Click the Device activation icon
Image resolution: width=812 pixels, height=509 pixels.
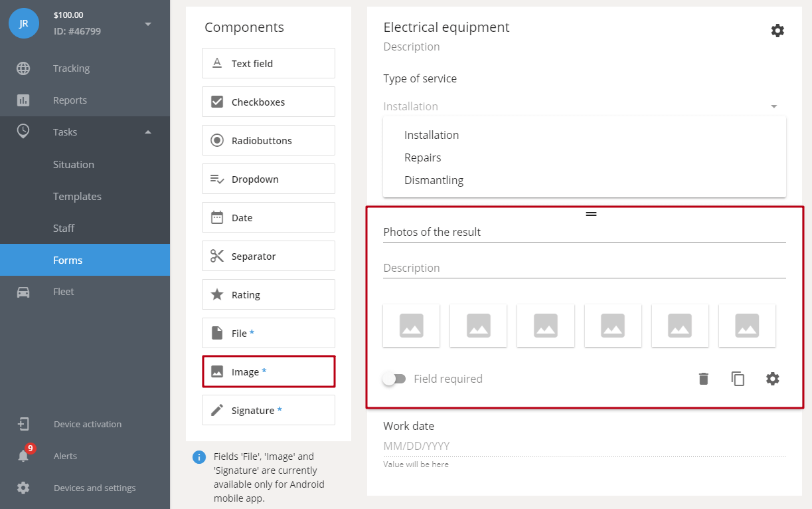[23, 424]
